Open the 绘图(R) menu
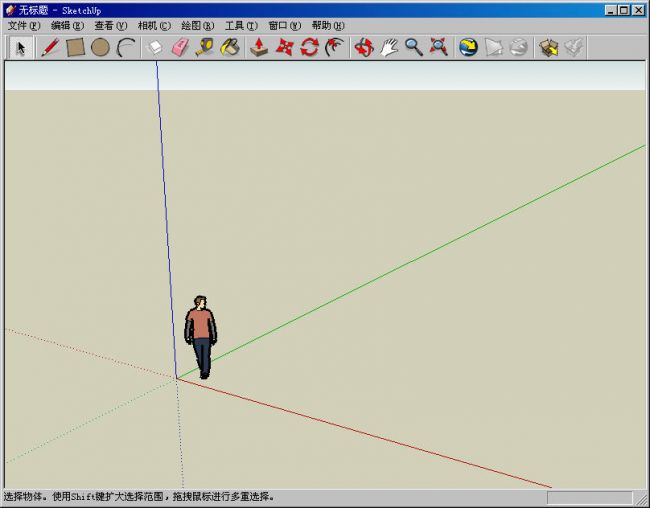Screen dimensions: 650x508 [198, 26]
